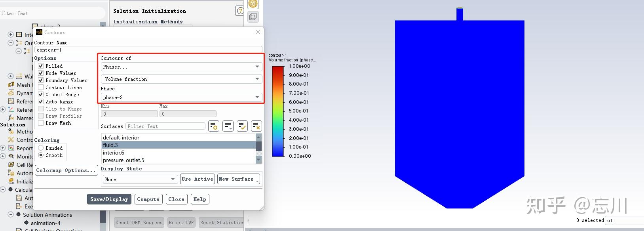
Task: Click the Reset LWF button
Action: [181, 222]
